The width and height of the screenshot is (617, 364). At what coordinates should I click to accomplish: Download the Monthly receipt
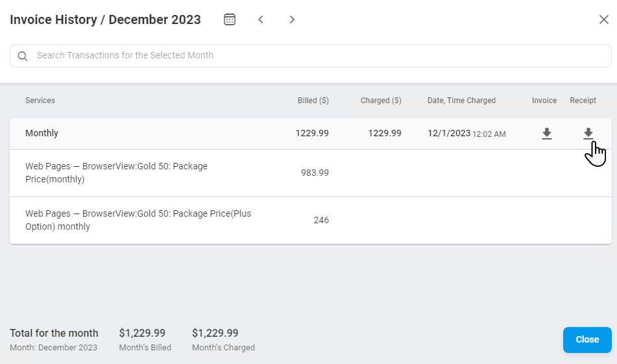588,134
